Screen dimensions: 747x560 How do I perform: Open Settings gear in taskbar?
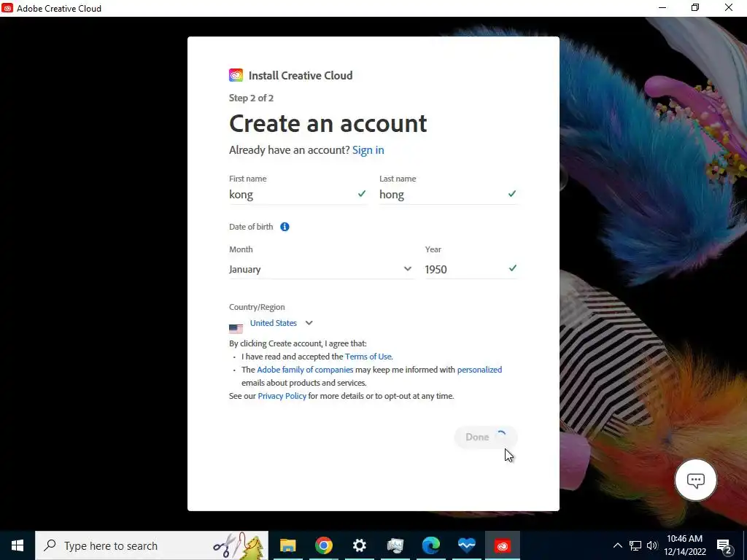[359, 545]
